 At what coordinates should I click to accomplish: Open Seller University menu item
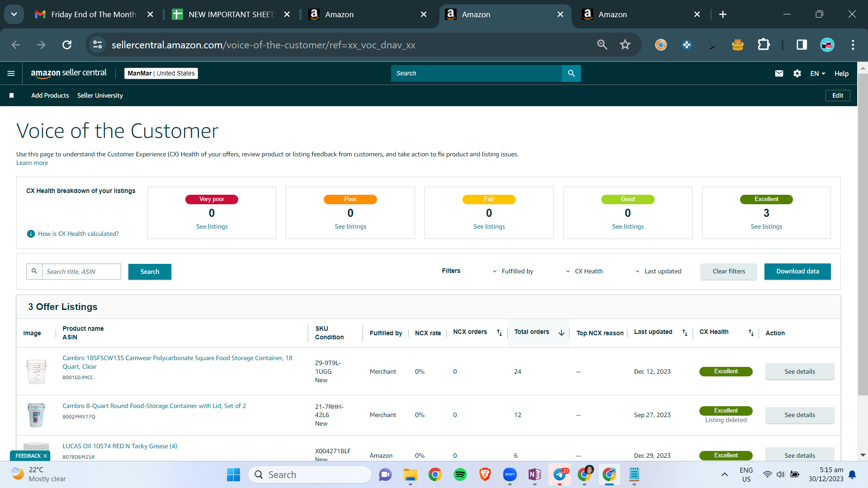(100, 95)
